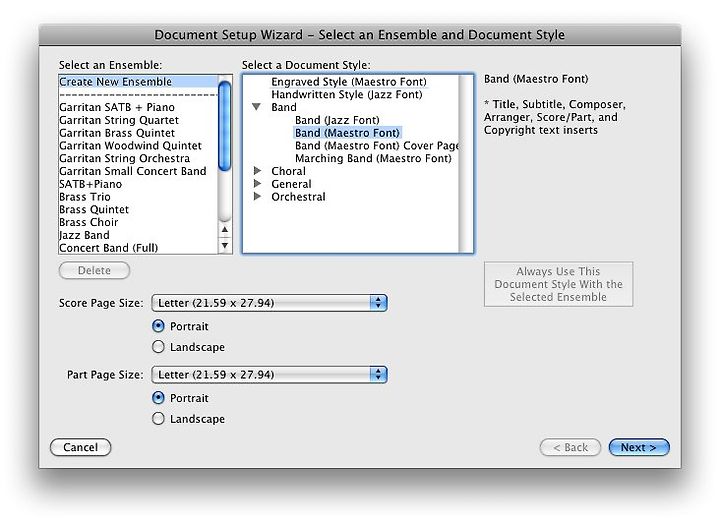Screen dimensions: 720x522
Task: Choose the Brass Quintet ensemble
Action: tap(138, 209)
